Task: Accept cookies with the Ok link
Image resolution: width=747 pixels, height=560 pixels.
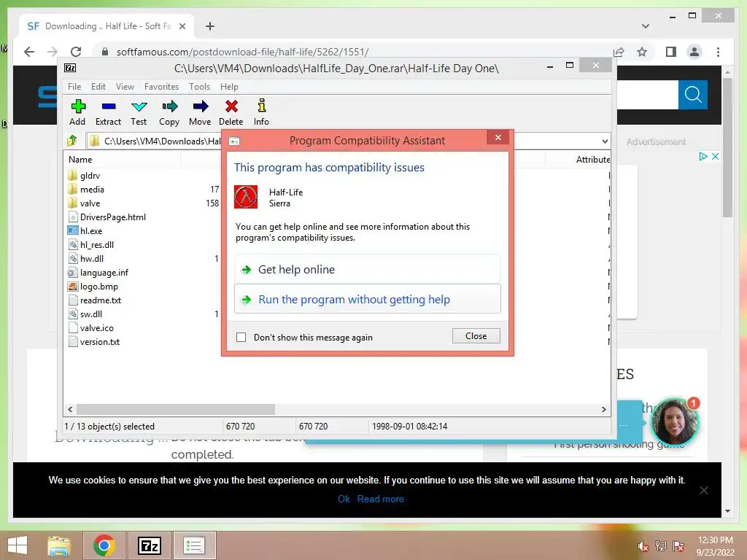Action: [344, 499]
